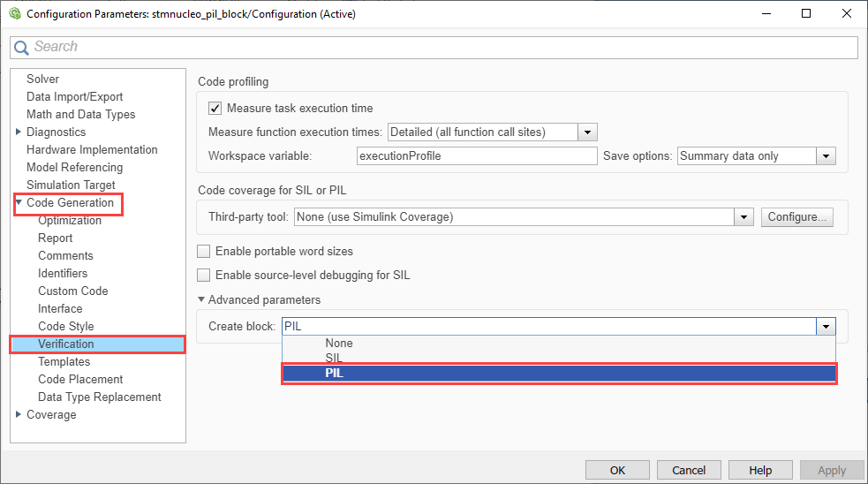Collapse the Advanced parameters section
Viewport: 868px width, 484px height.
coord(202,300)
